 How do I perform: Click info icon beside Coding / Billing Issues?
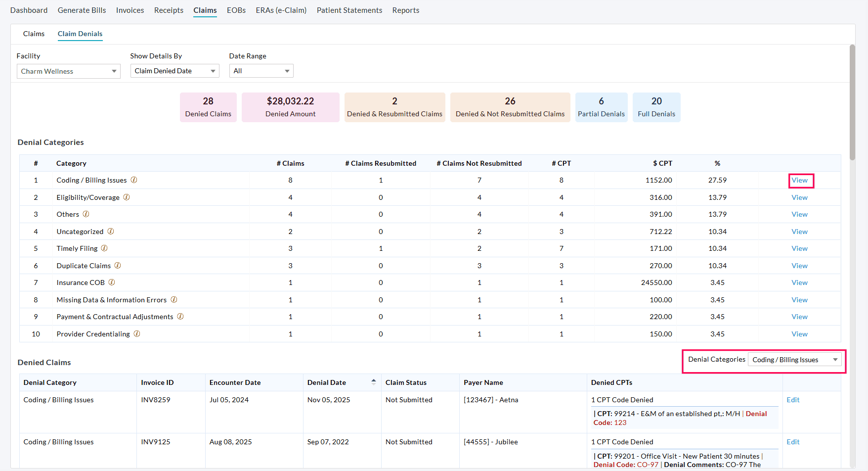tap(134, 180)
